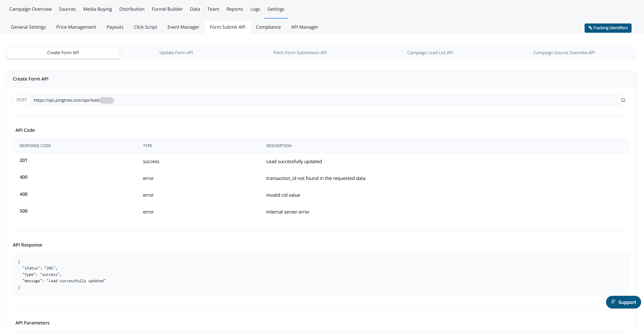Open the Support chat widget

point(623,302)
